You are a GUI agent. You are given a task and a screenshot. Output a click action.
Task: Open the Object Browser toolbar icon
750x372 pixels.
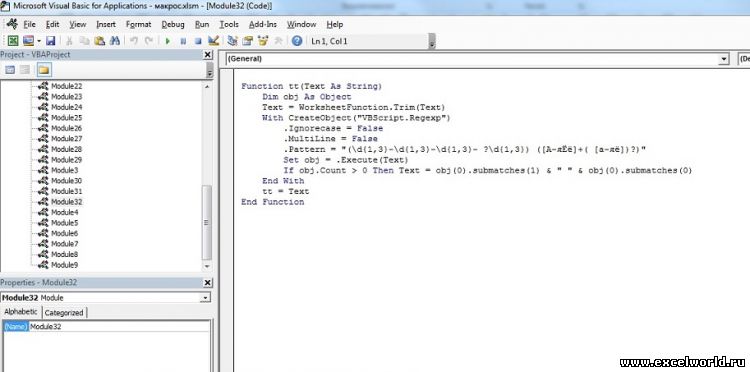pos(263,41)
